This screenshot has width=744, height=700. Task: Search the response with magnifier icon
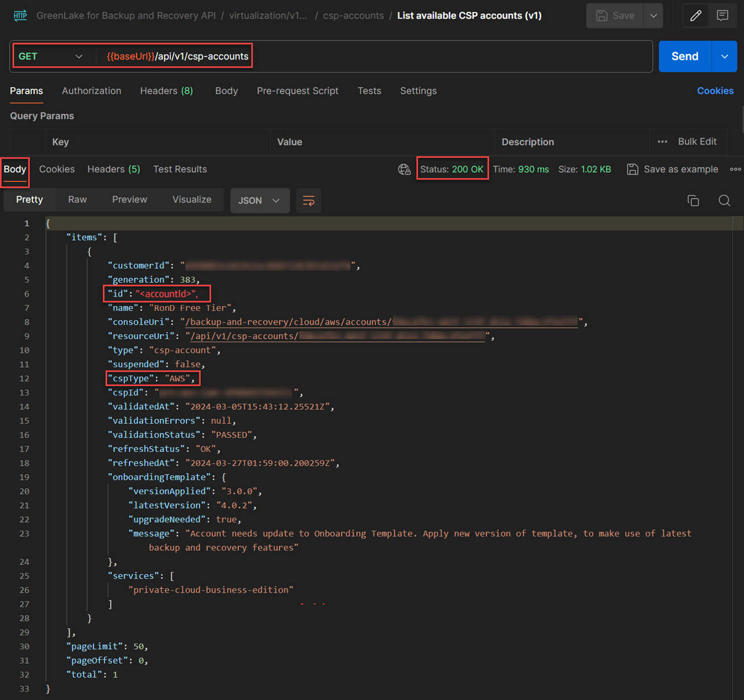pos(724,201)
